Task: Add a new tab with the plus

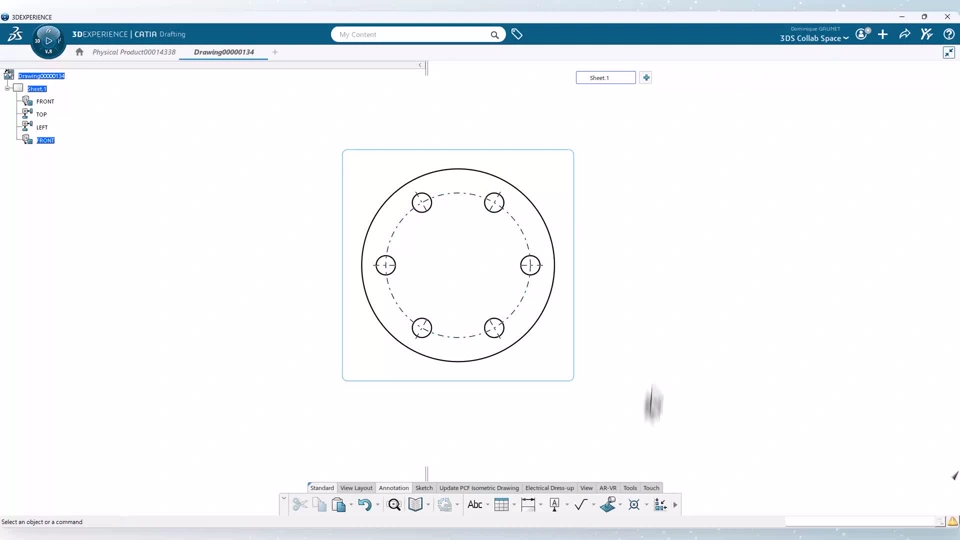Action: coord(275,52)
